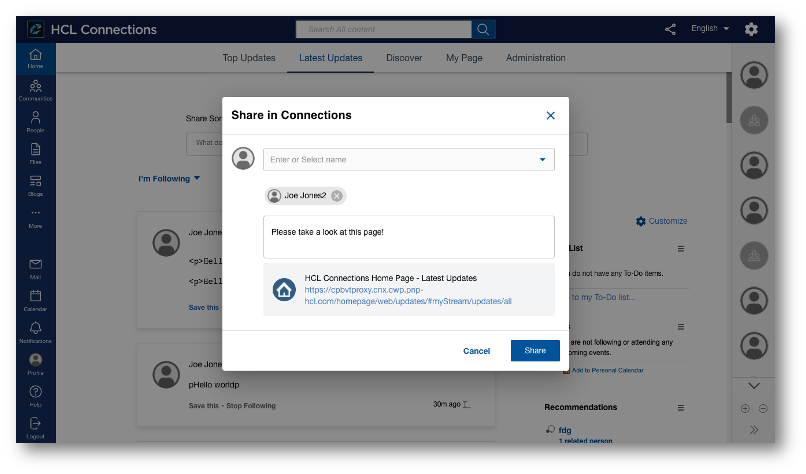Click the zoom-out minus icon in right rail
This screenshot has width=806, height=474.
[x=763, y=409]
